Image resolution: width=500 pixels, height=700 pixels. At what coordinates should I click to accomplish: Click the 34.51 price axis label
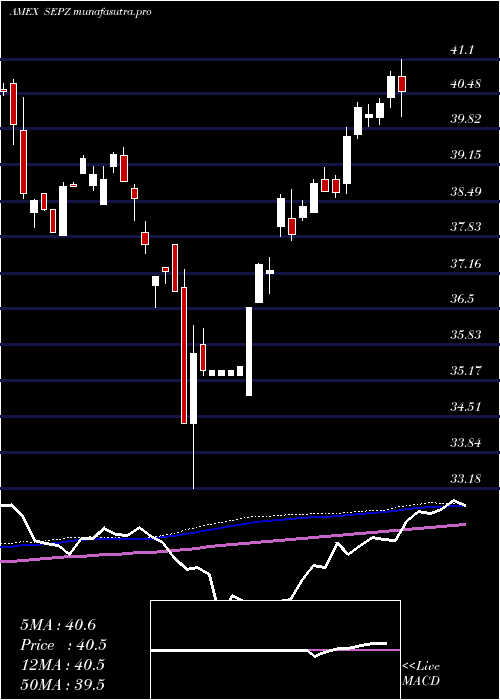pos(466,407)
